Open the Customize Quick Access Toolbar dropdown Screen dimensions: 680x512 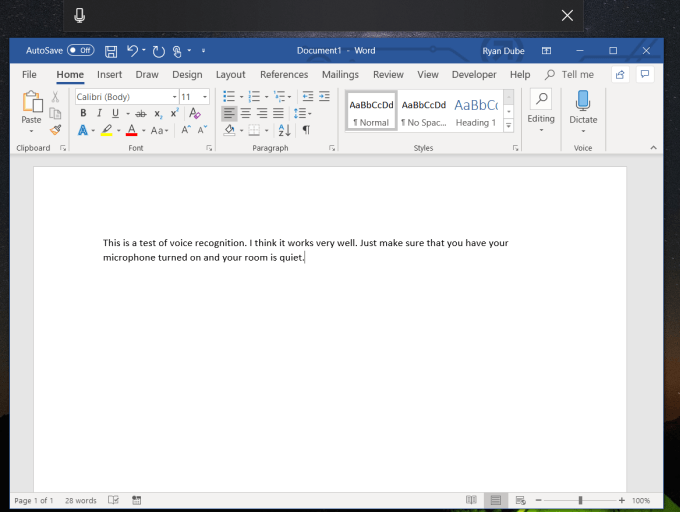pos(203,51)
